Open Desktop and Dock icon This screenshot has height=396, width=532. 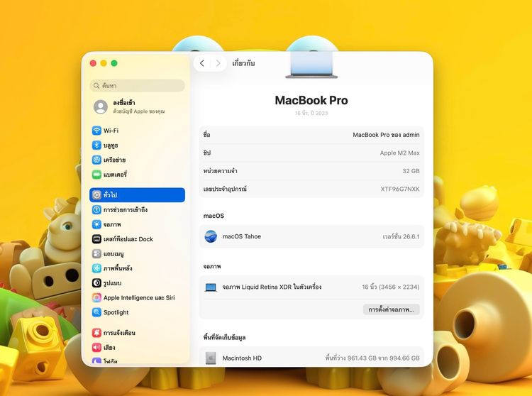[96, 239]
